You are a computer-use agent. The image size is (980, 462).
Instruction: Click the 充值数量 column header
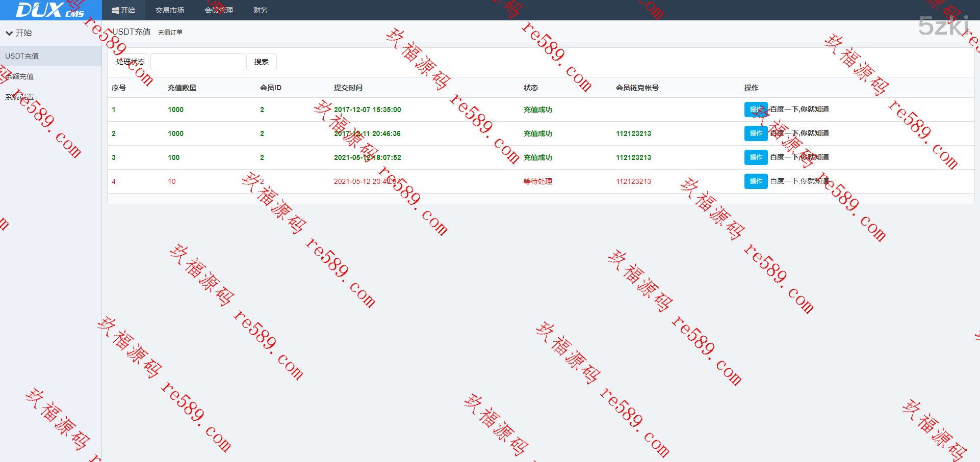[x=182, y=88]
